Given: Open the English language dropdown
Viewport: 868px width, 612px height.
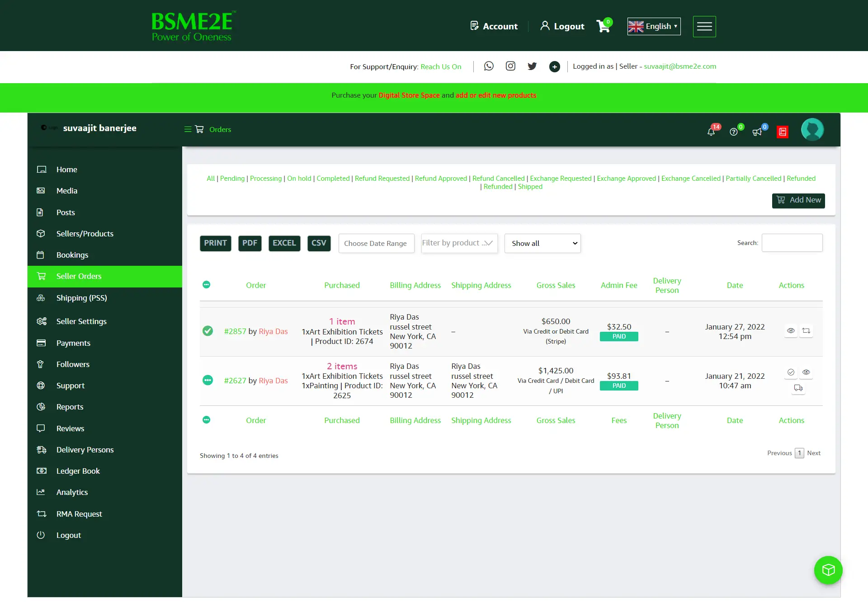Looking at the screenshot, I should click(654, 26).
